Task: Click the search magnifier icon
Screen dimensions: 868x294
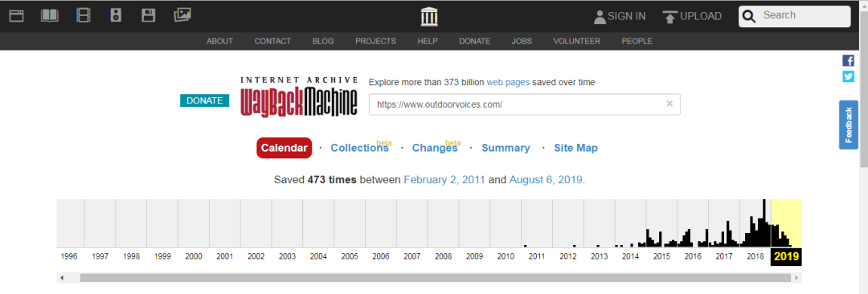Action: pos(749,17)
